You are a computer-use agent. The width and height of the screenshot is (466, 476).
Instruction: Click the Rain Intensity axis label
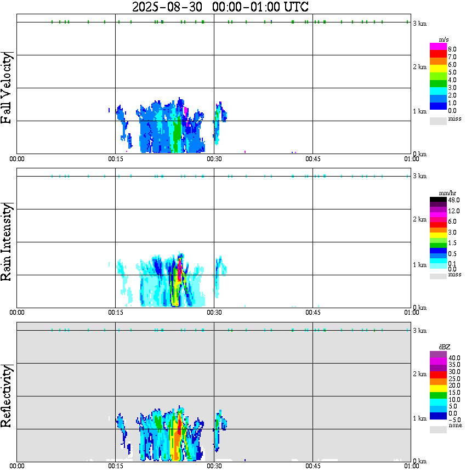(7, 242)
